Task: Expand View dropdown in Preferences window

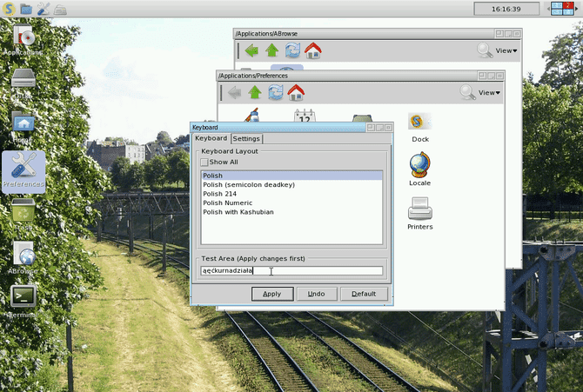Action: click(x=489, y=92)
